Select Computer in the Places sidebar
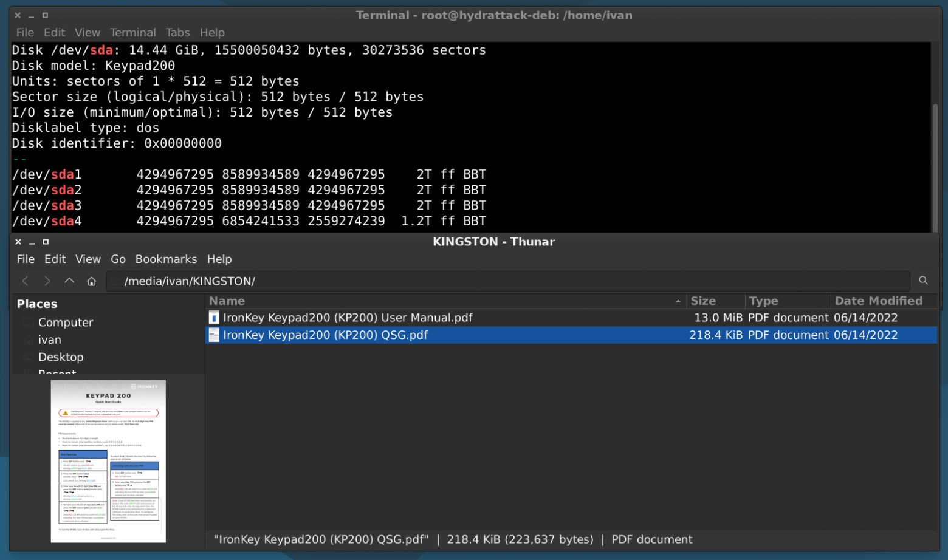Viewport: 948px width, 560px height. click(66, 323)
